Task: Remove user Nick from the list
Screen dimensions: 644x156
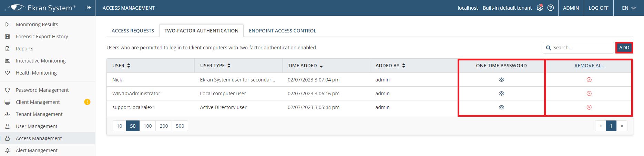Action: (589, 80)
